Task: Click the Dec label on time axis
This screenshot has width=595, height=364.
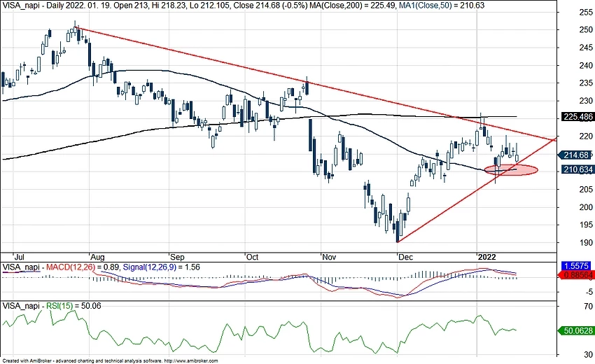Action: (x=404, y=257)
